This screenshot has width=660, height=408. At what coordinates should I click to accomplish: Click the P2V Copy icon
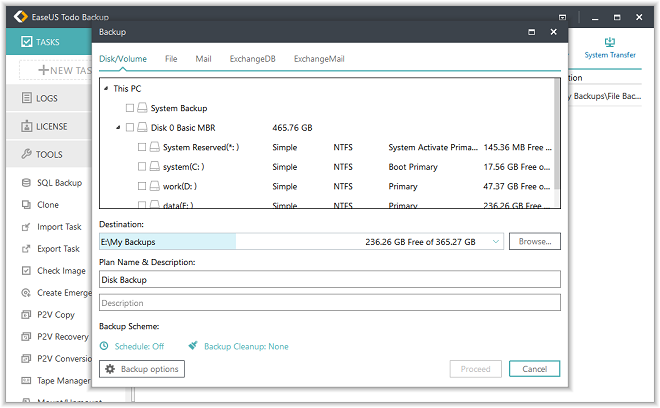[27, 315]
